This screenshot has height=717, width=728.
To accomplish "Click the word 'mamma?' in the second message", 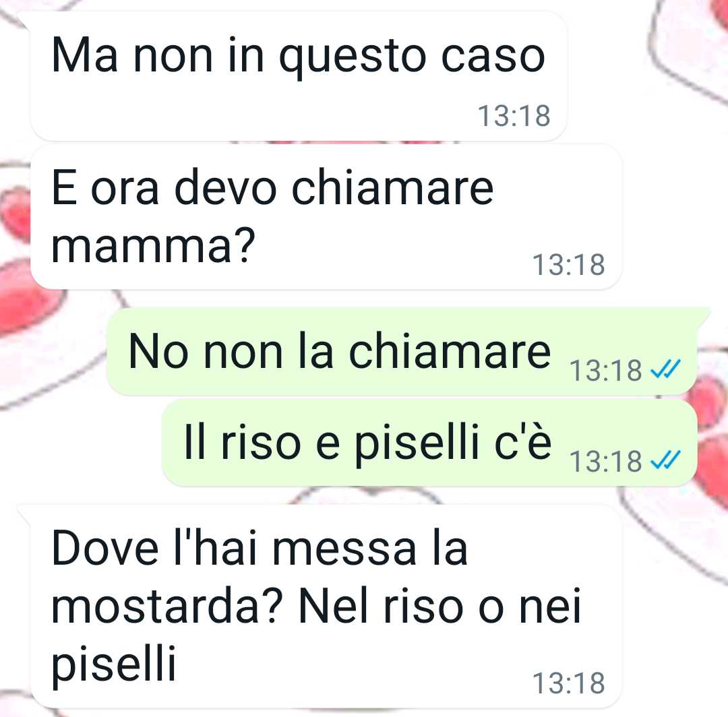I will (153, 245).
